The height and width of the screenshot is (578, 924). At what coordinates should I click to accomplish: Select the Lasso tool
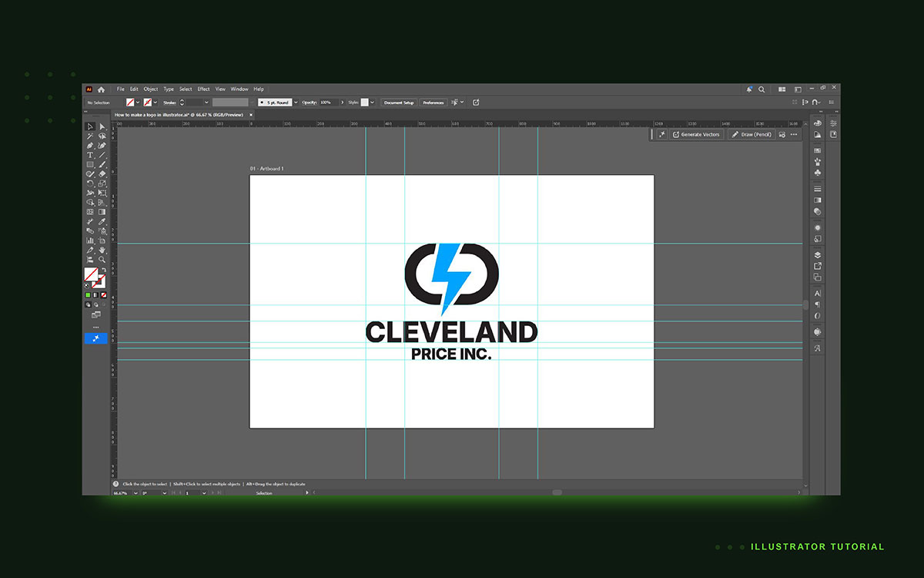(102, 136)
